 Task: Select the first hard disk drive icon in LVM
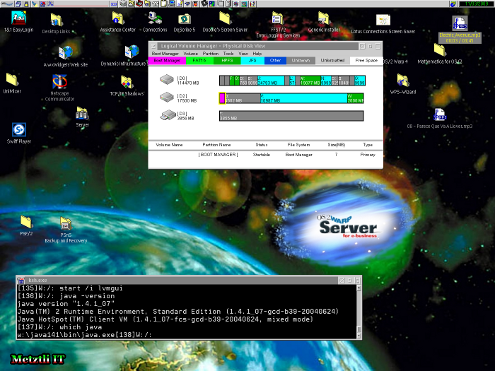click(x=167, y=79)
